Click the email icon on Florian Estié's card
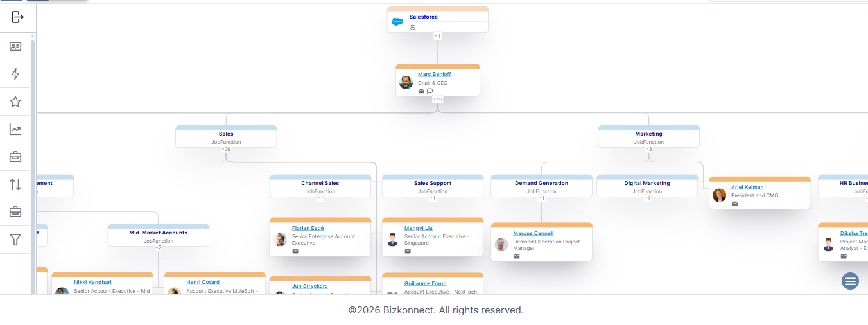868x325 pixels. pos(295,251)
